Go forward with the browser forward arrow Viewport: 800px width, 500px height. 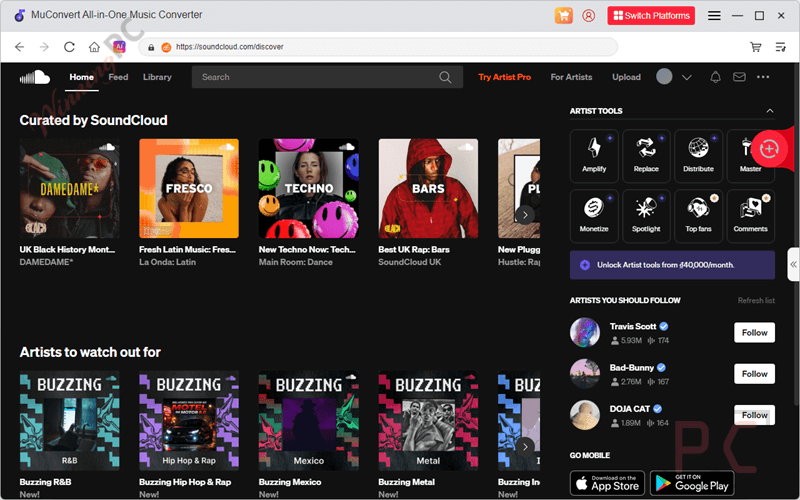pyautogui.click(x=44, y=47)
